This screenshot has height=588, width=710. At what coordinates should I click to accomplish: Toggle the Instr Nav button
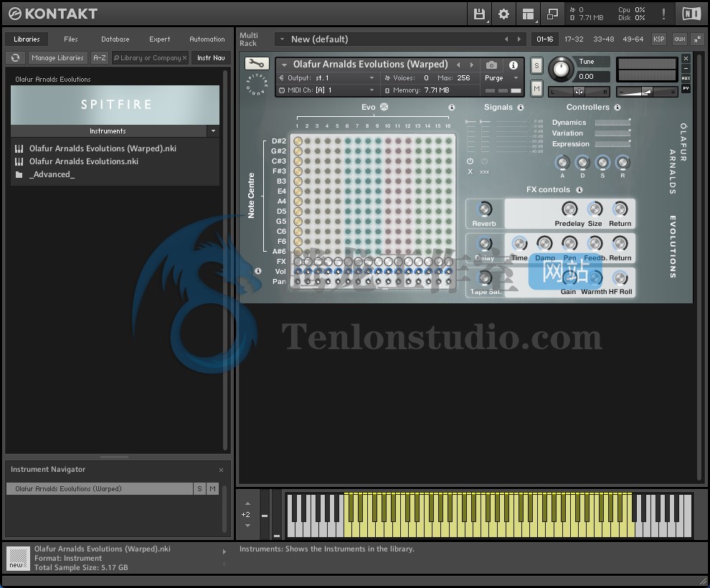point(211,58)
